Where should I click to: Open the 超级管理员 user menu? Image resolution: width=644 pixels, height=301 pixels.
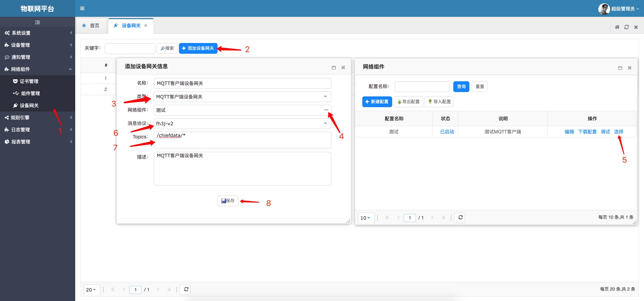tap(619, 9)
